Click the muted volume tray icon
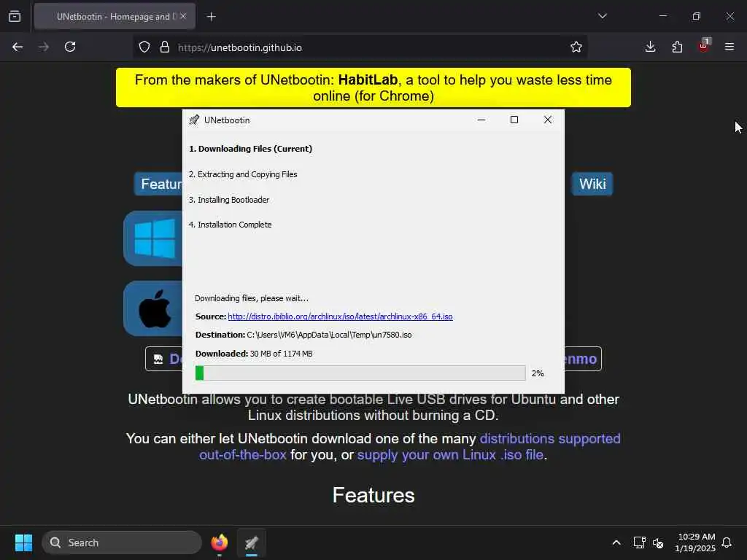Screen dimensions: 747x560 [x=659, y=542]
